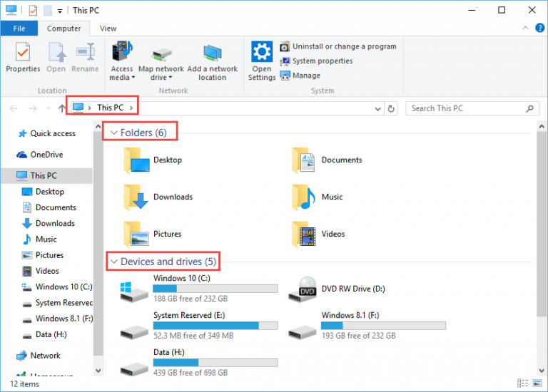The image size is (548, 392).
Task: Select the Videos folder in the main pane
Action: pos(318,234)
